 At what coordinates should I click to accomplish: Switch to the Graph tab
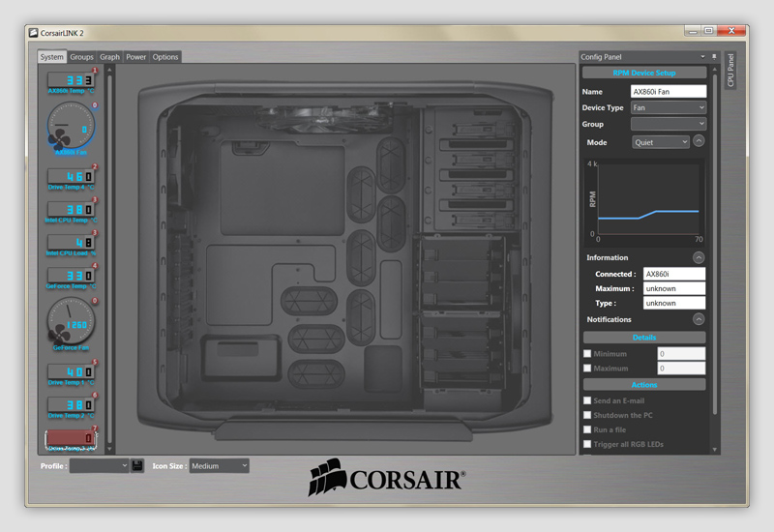pyautogui.click(x=109, y=57)
